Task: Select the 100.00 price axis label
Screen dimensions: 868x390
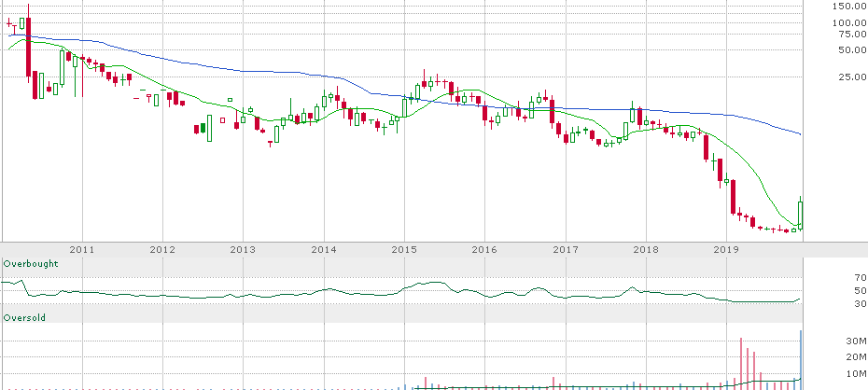Action: click(849, 22)
